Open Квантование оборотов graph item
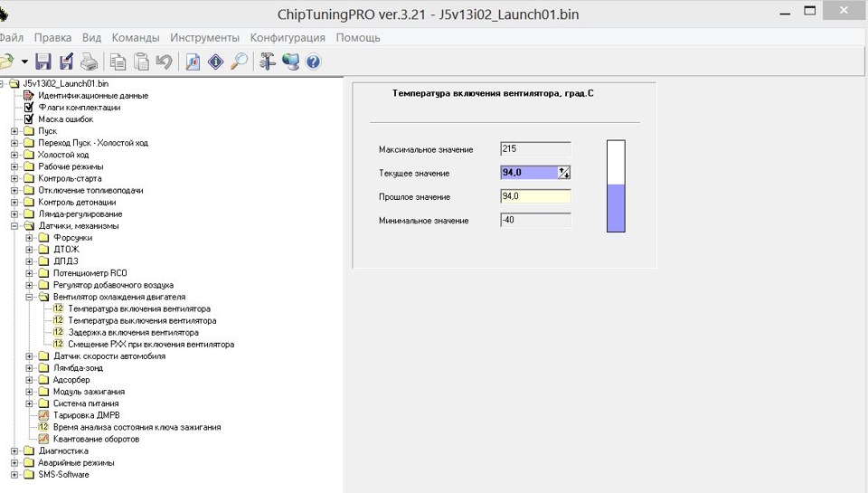The width and height of the screenshot is (868, 493). pyautogui.click(x=96, y=440)
